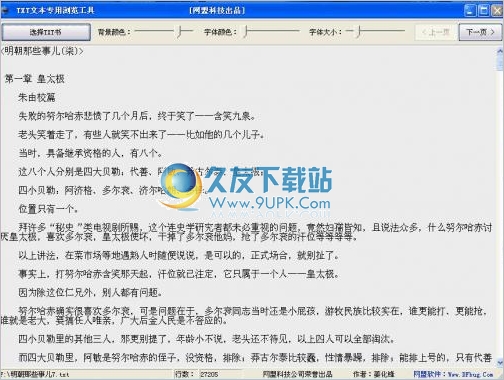Viewport: 504px width, 380px height.
Task: Click the 字体大小 label
Action: [x=325, y=32]
